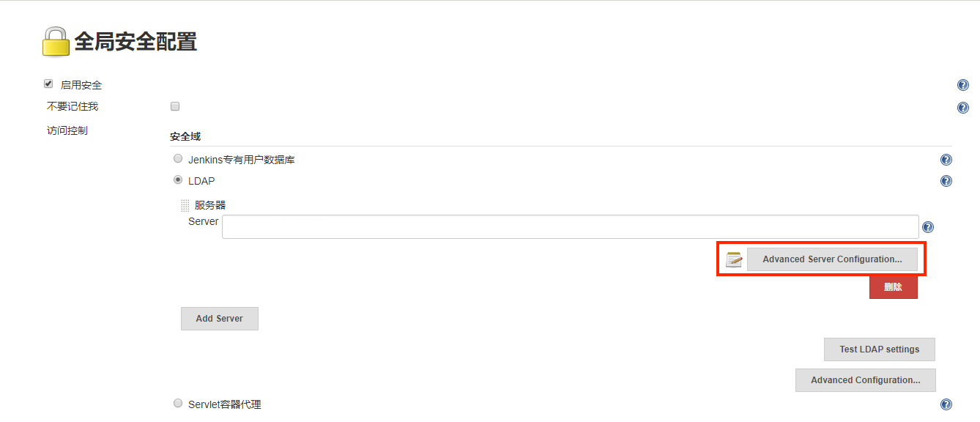Screen dimensions: 980x422
Task: Expand Advanced Server Configuration settings
Action: tap(832, 259)
